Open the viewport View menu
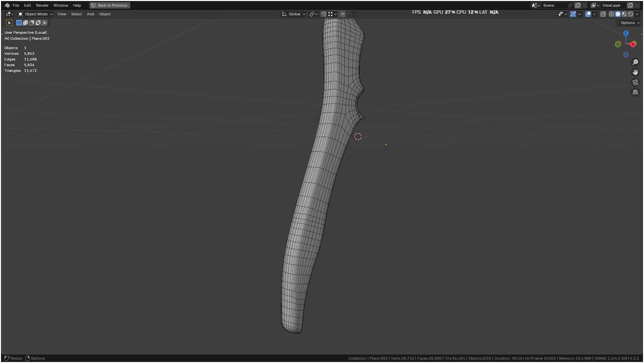Screen dimensions: 644x363 point(62,14)
